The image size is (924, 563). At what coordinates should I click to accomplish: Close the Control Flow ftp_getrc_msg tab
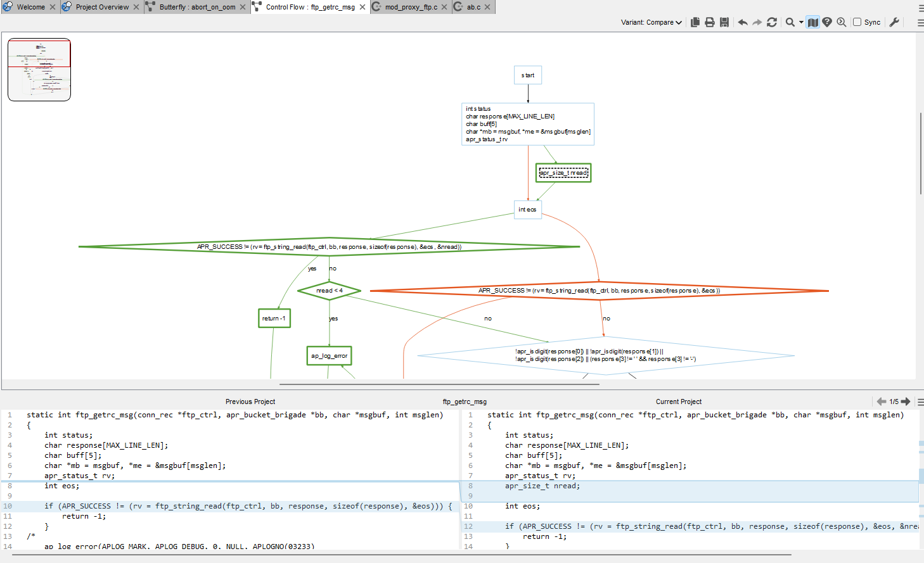click(x=363, y=7)
